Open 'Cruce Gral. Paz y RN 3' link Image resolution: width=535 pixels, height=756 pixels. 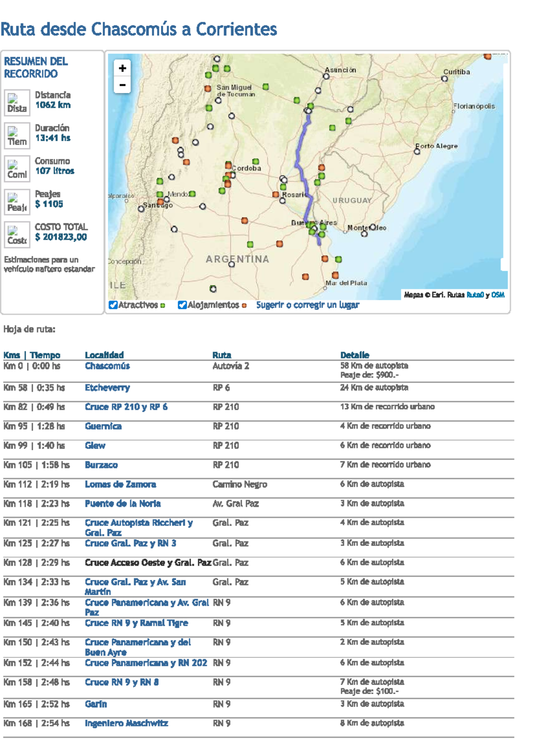131,543
